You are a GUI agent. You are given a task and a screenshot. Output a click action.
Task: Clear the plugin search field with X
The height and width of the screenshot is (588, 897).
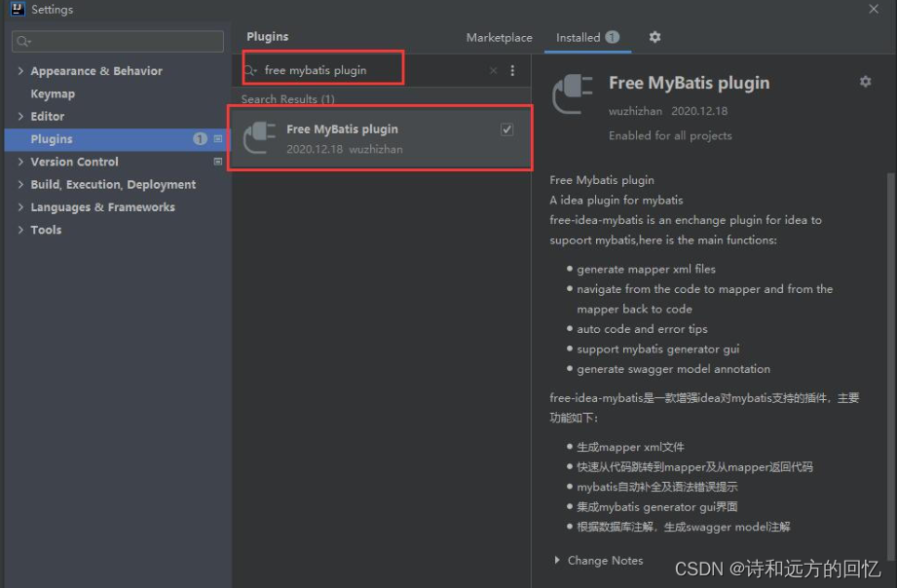click(493, 70)
